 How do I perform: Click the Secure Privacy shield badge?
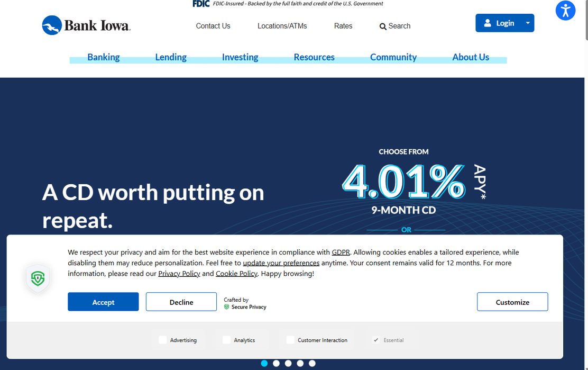38,278
